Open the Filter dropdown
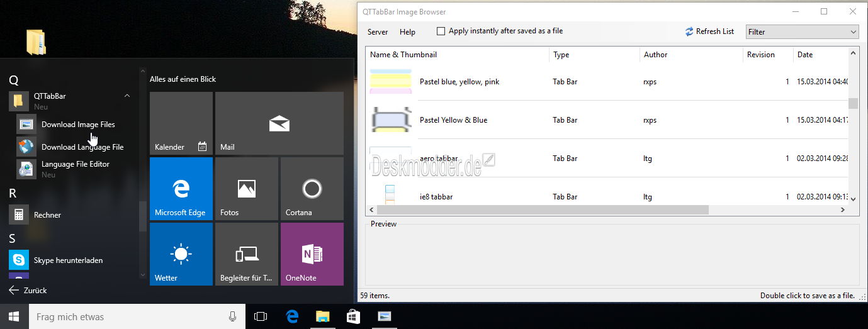The width and height of the screenshot is (868, 329). pyautogui.click(x=803, y=31)
